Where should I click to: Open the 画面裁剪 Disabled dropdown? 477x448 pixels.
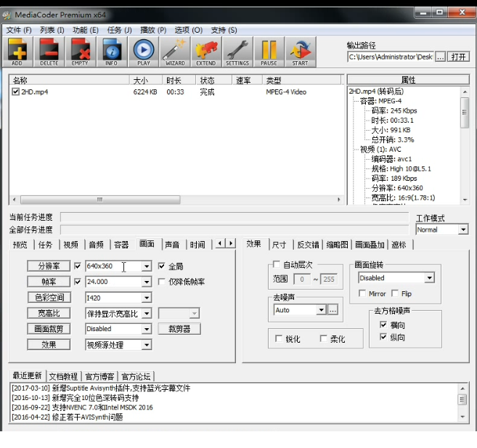coord(147,329)
